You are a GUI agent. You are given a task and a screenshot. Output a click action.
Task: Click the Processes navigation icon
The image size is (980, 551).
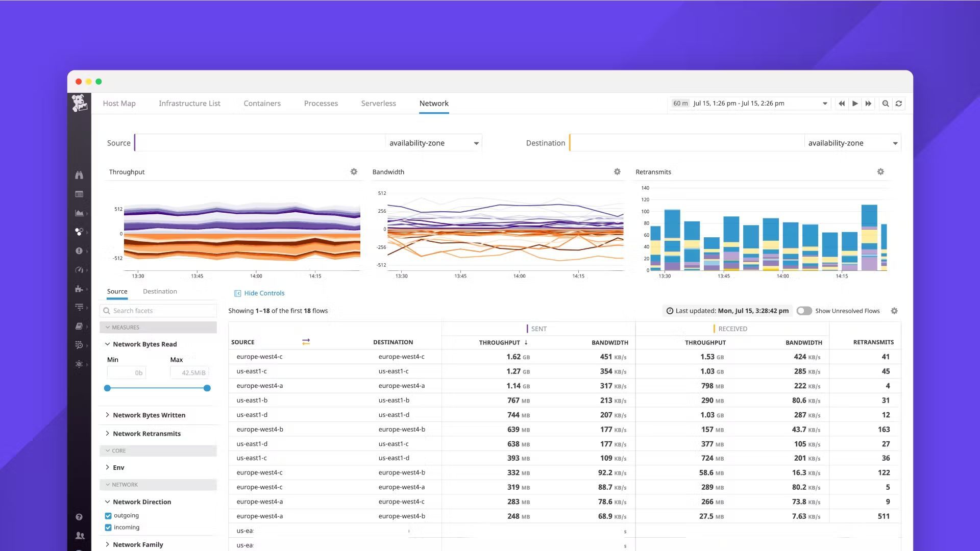321,103
